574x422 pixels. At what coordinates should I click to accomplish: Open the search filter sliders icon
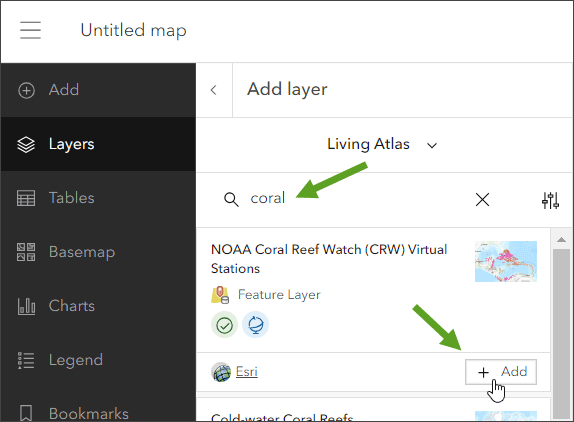pos(550,200)
